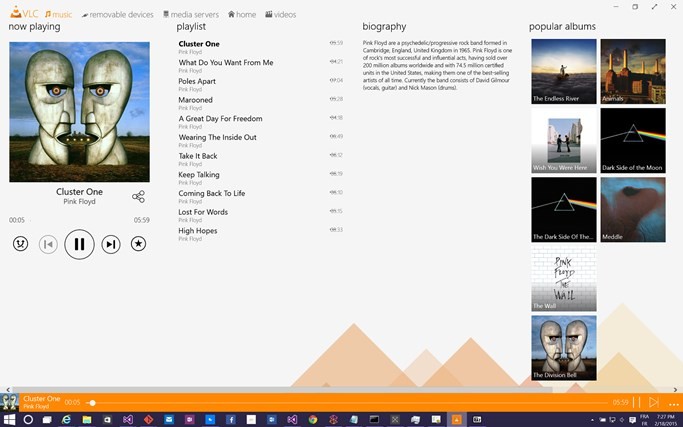Skip to previous track
The height and width of the screenshot is (427, 683).
[x=48, y=244]
